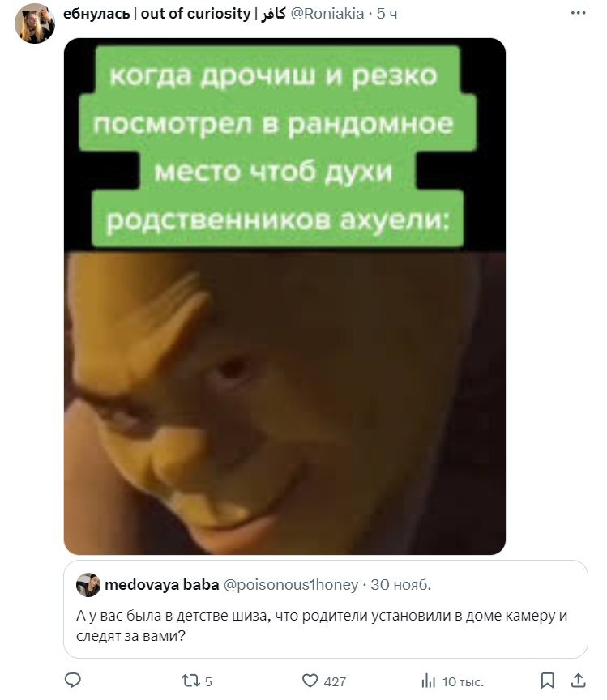
Task: Open the @Roniakia handle link
Action: click(x=327, y=14)
